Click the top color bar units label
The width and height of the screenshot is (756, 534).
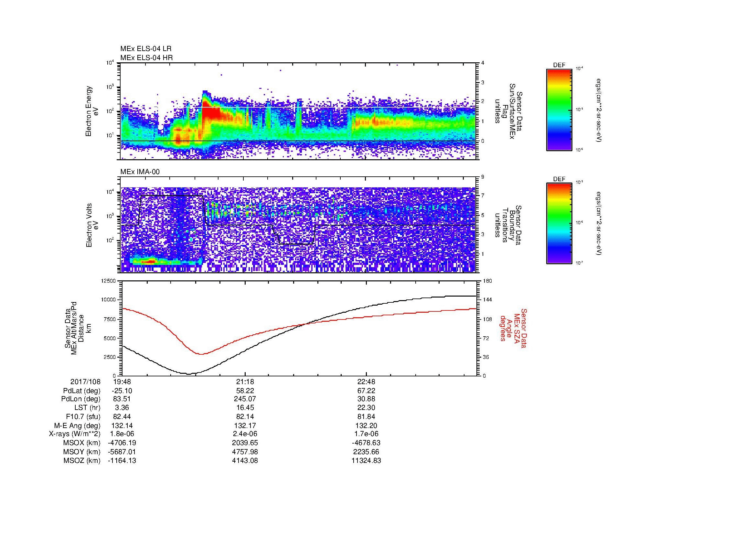point(599,110)
